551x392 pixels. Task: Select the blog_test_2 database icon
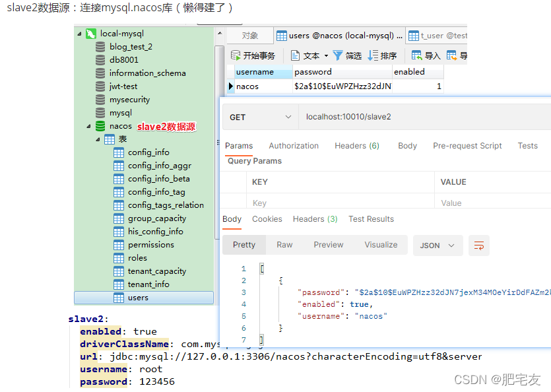(100, 47)
